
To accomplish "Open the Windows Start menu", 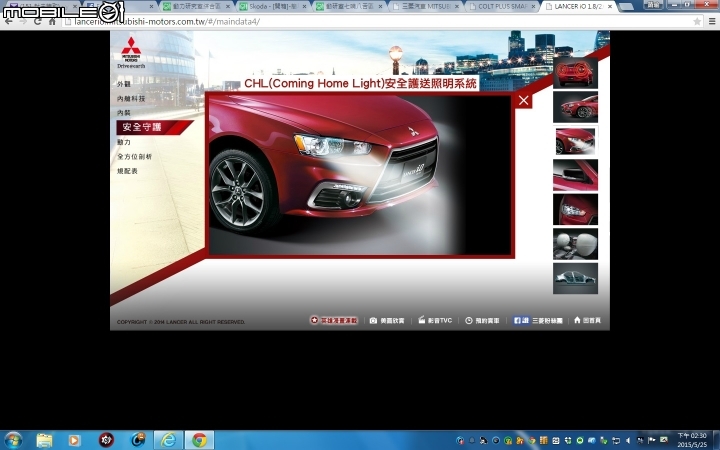I will coord(12,440).
